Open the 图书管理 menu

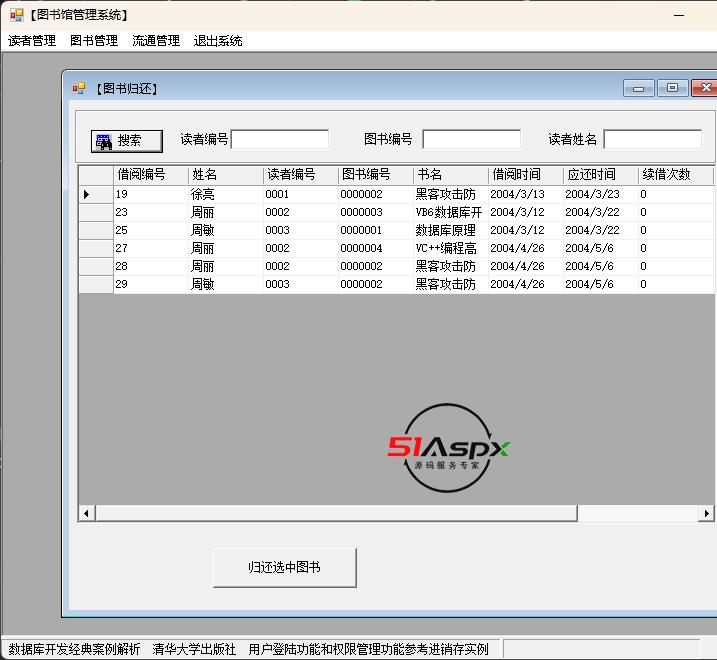pyautogui.click(x=94, y=41)
